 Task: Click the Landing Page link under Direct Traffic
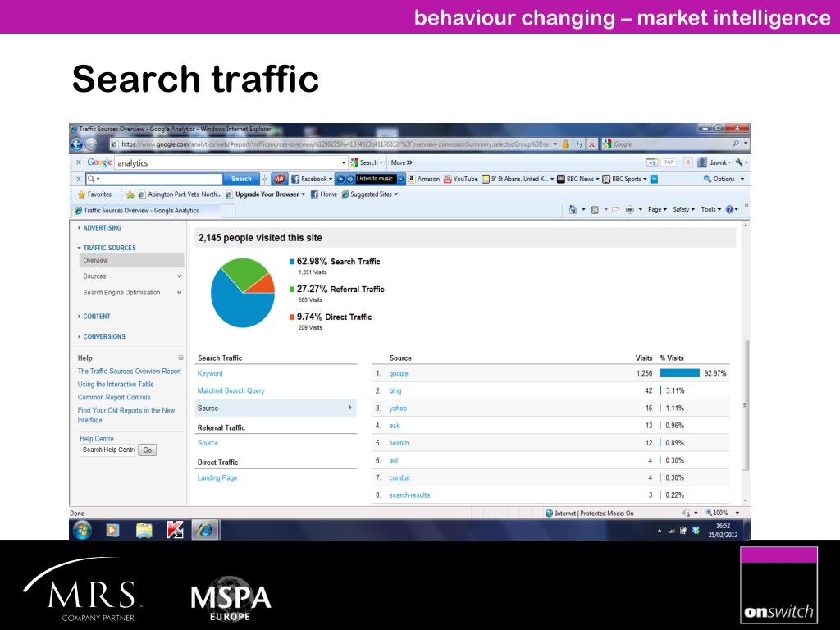[217, 478]
